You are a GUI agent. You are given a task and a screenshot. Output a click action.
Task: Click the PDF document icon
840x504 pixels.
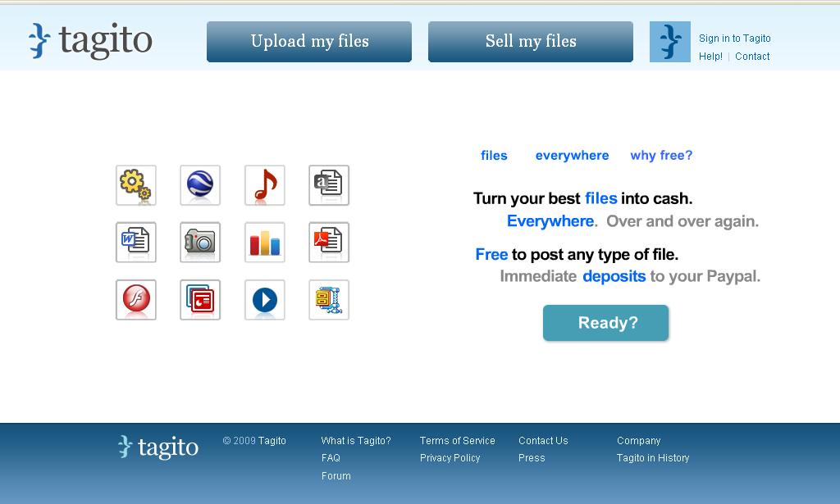pyautogui.click(x=329, y=243)
